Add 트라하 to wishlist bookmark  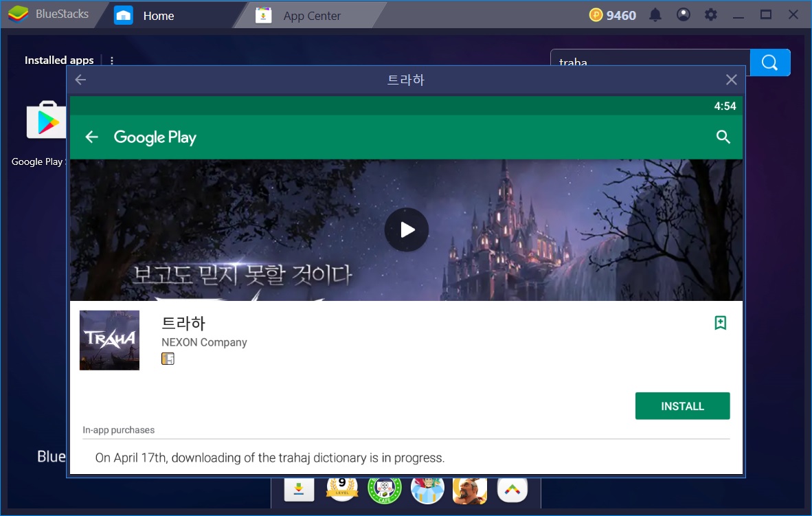tap(720, 323)
